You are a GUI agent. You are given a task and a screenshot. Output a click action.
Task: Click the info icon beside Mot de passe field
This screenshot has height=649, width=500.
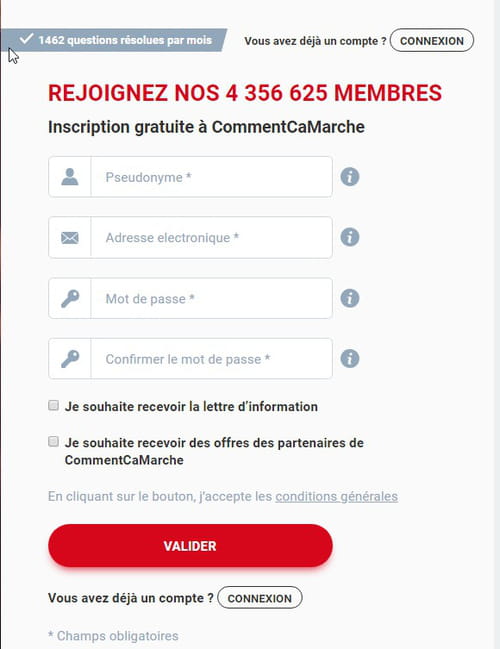[350, 298]
